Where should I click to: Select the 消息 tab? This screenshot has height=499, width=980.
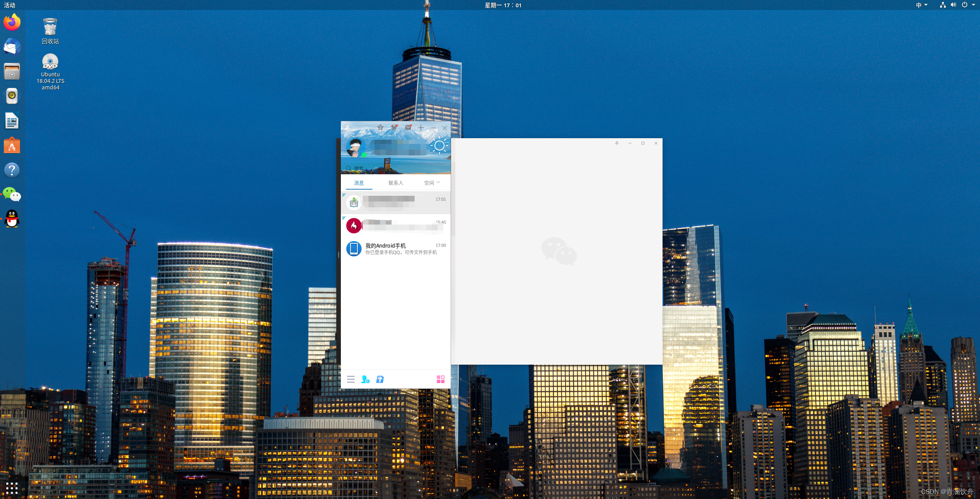[359, 183]
